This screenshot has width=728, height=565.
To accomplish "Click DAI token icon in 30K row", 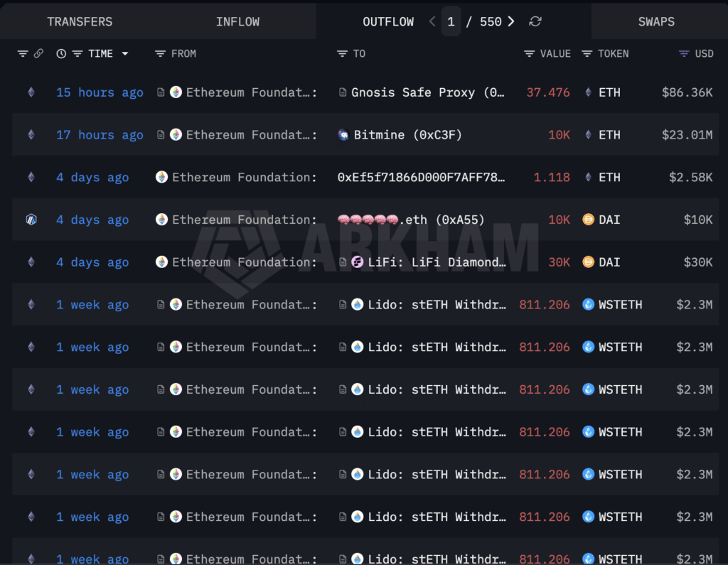I will (588, 262).
